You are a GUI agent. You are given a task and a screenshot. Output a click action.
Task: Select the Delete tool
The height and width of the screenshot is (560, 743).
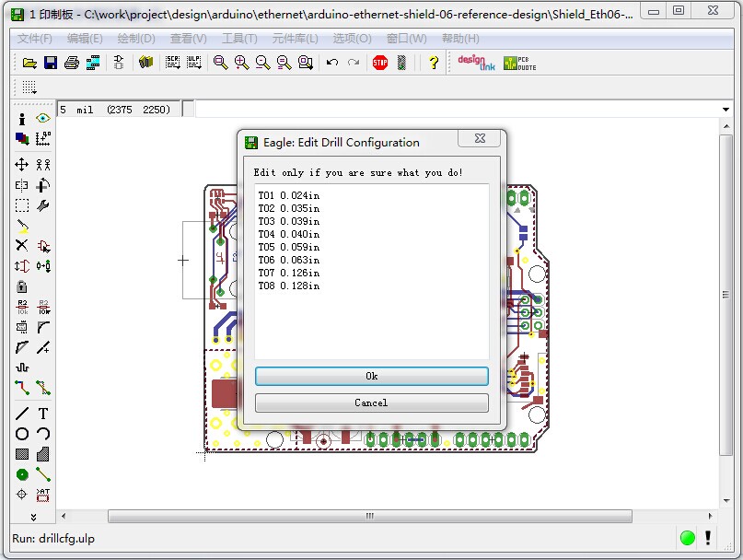(20, 246)
